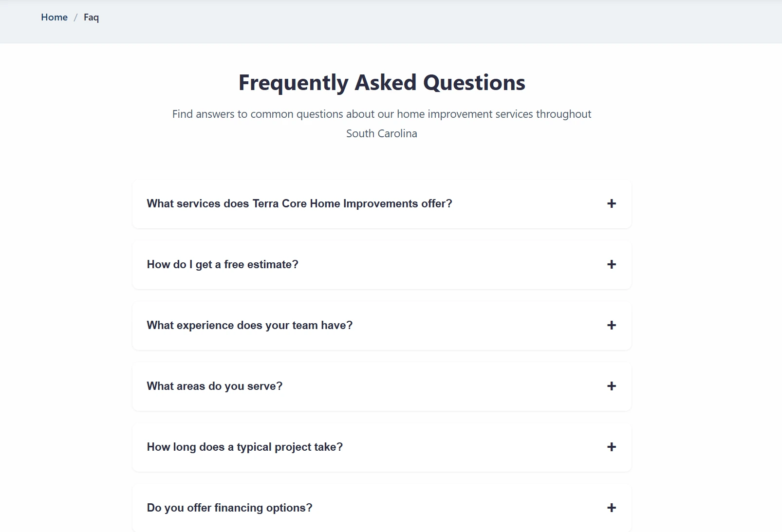Select the Faq breadcrumb item
This screenshot has height=532, width=782.
click(x=91, y=18)
